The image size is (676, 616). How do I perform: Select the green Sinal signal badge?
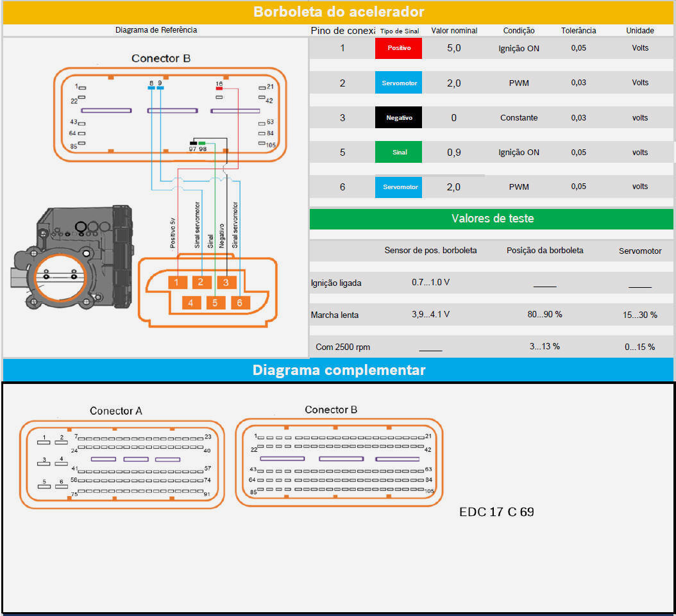pos(398,153)
